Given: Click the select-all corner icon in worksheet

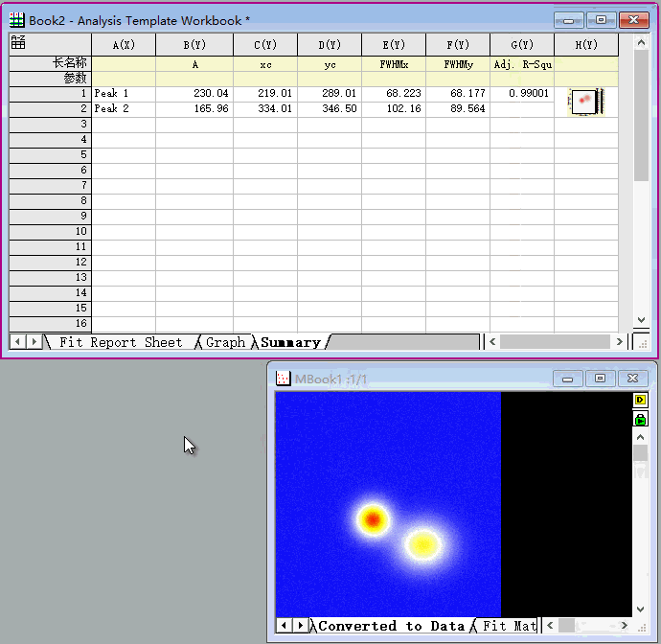Looking at the screenshot, I should [x=18, y=42].
